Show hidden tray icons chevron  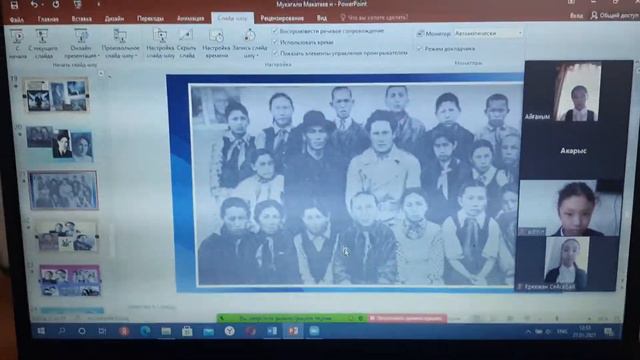click(528, 332)
